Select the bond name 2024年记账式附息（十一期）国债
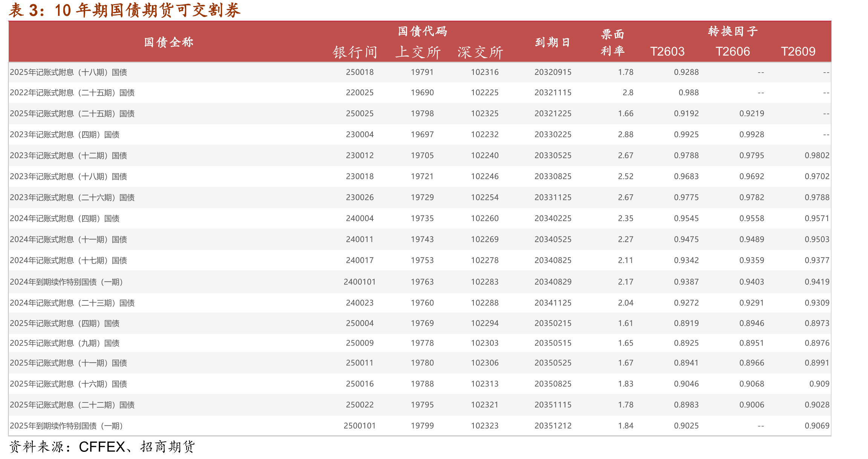Viewport: 868px width, 459px height. (69, 239)
